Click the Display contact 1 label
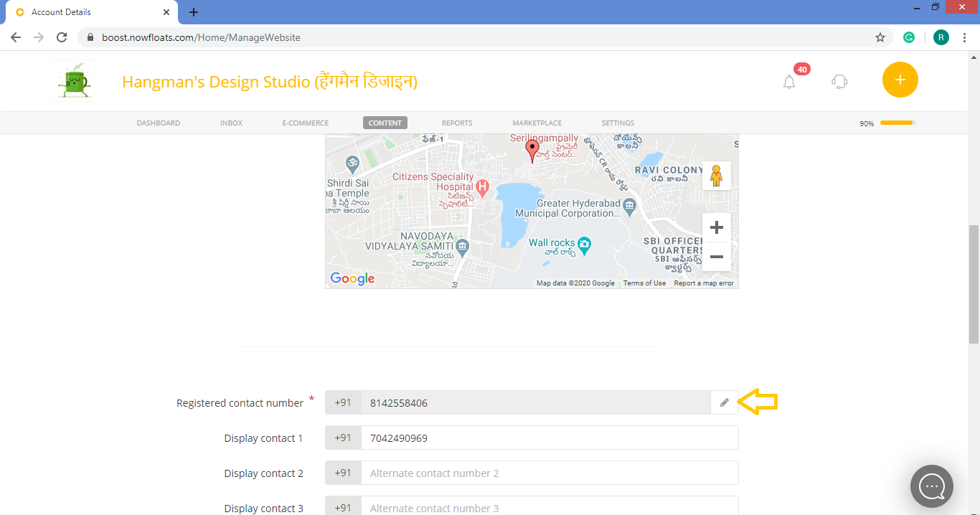980x515 pixels. 263,438
